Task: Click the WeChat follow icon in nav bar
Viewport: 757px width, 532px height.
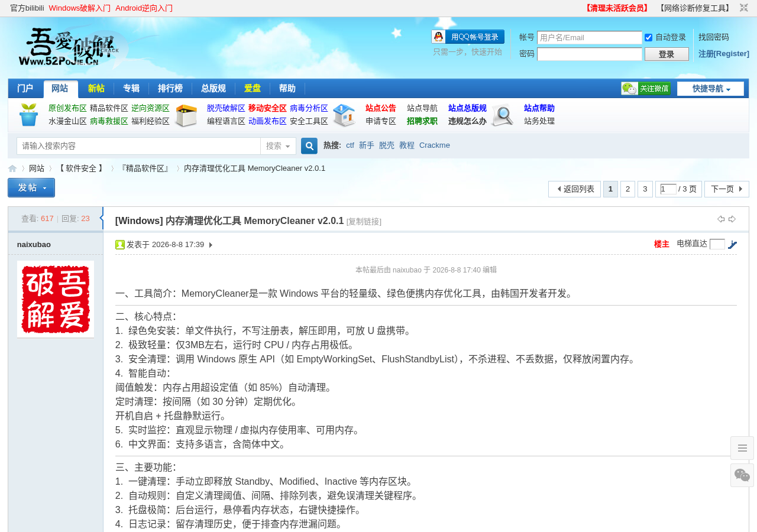Action: (646, 89)
